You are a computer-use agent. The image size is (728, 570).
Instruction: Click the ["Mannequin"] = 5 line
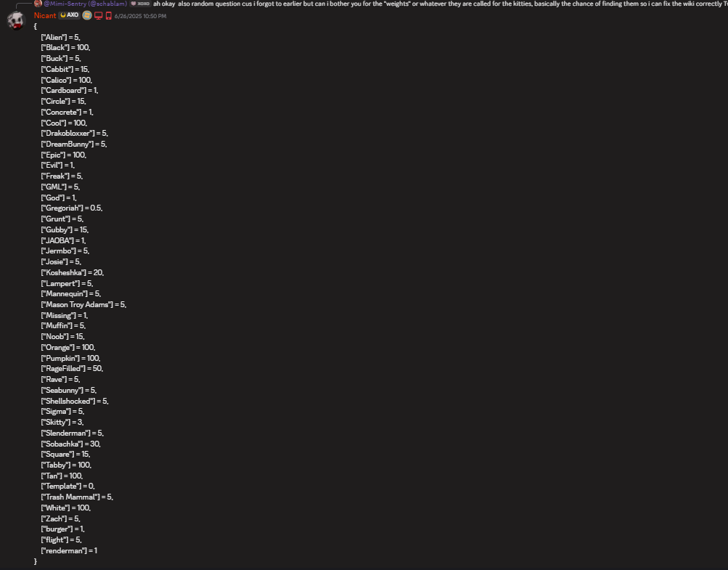70,293
